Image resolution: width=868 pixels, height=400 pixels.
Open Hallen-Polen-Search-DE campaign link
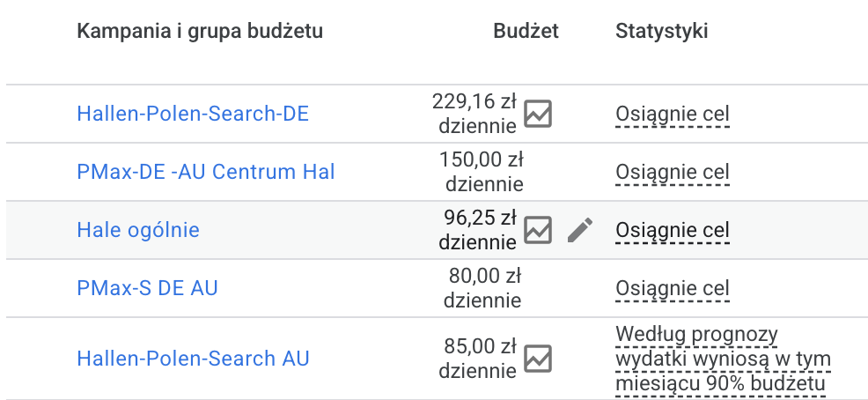pyautogui.click(x=193, y=114)
